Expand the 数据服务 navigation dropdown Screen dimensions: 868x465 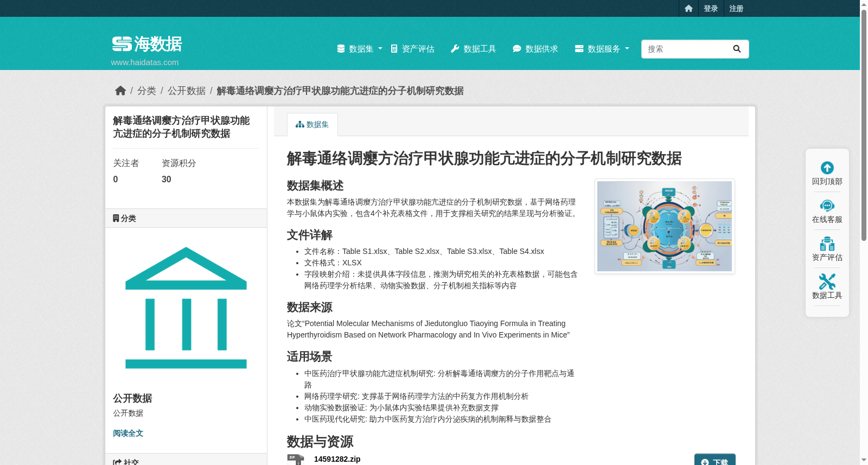pyautogui.click(x=602, y=49)
